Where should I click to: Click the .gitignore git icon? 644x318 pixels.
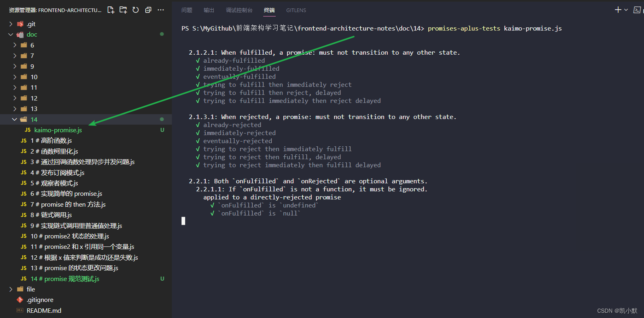(20, 300)
